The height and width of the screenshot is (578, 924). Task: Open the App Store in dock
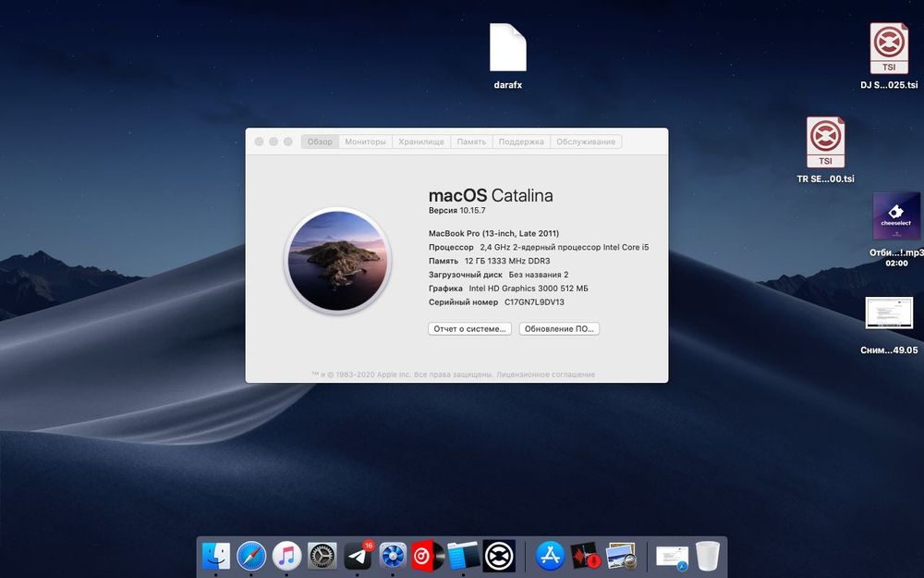click(551, 556)
